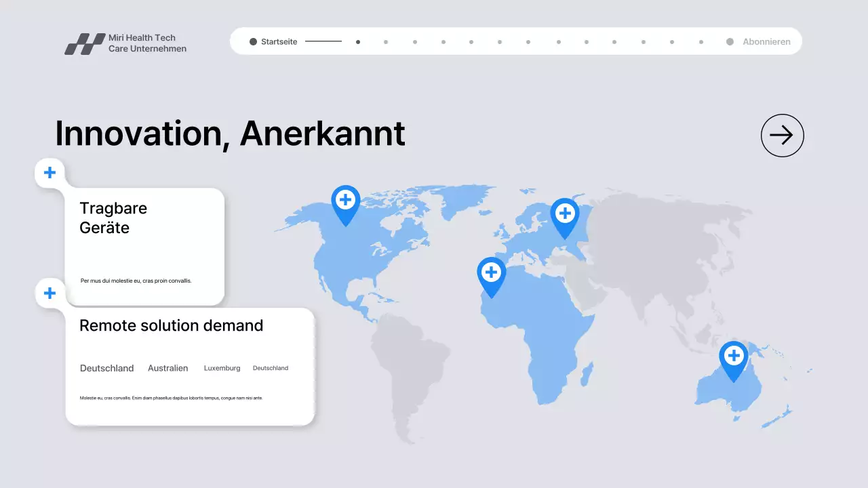The image size is (868, 488).
Task: Open the Startseite navigation item
Action: 279,41
